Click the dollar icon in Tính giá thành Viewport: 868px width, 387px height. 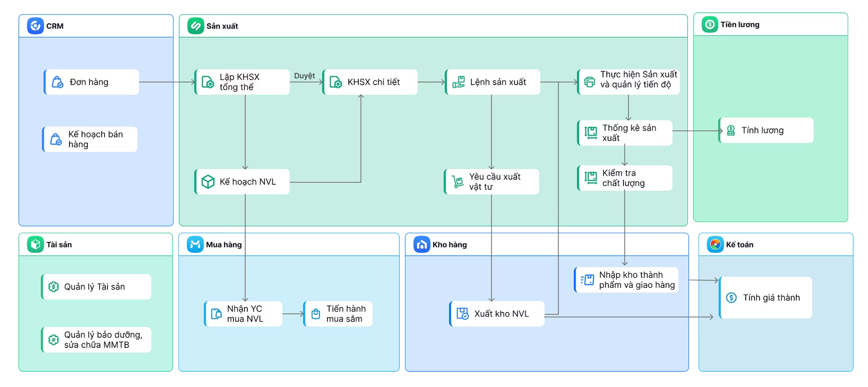tap(731, 298)
